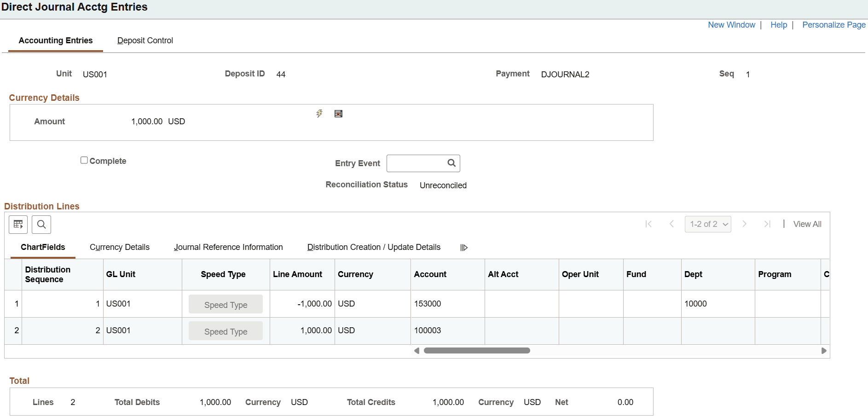Open the page in a New Window
Viewport: 868px width, 417px height.
pyautogui.click(x=732, y=24)
